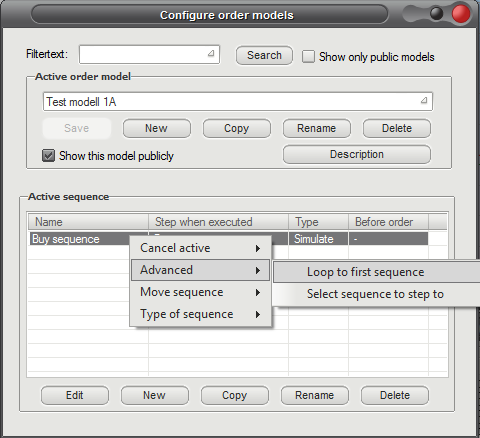Uncheck Show this model publicly
The width and height of the screenshot is (480, 438).
click(48, 156)
